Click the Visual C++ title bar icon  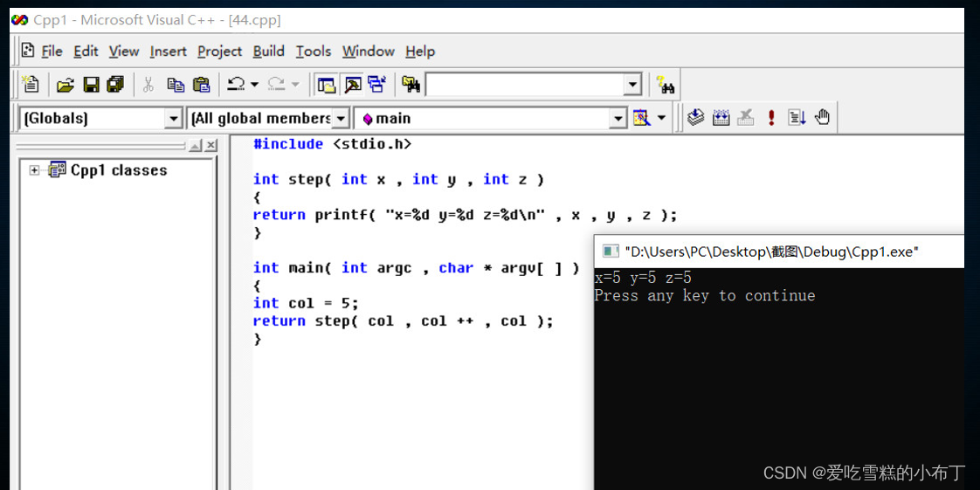coord(19,20)
